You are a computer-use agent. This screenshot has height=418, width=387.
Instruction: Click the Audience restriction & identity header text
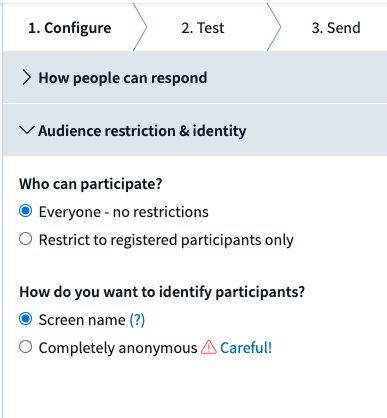coord(142,131)
